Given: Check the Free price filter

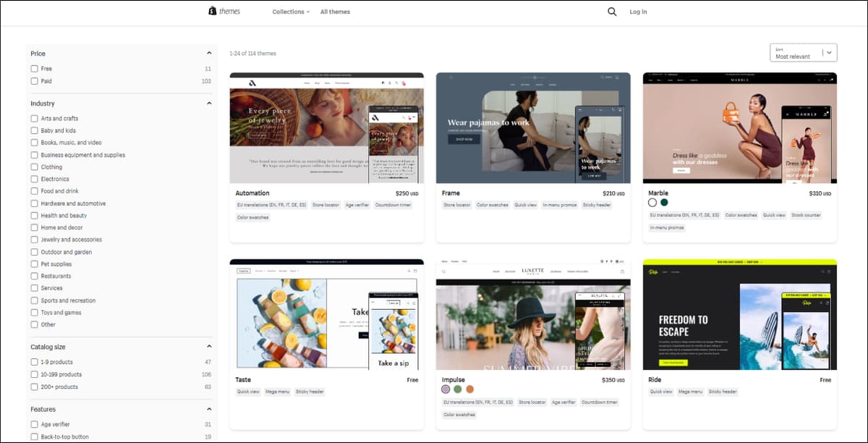Looking at the screenshot, I should 34,69.
